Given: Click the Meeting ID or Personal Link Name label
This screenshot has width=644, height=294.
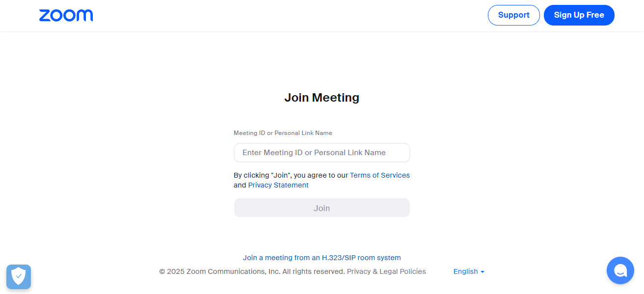Looking at the screenshot, I should [283, 133].
